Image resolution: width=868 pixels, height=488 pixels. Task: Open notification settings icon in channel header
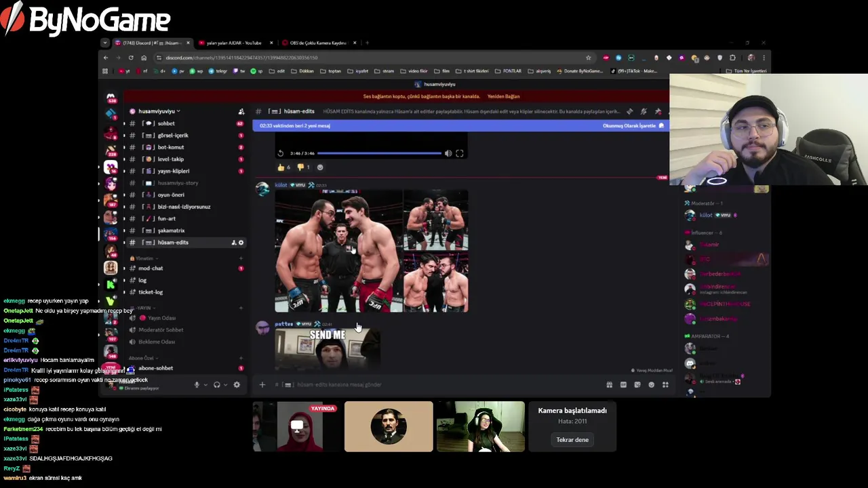[x=644, y=111]
